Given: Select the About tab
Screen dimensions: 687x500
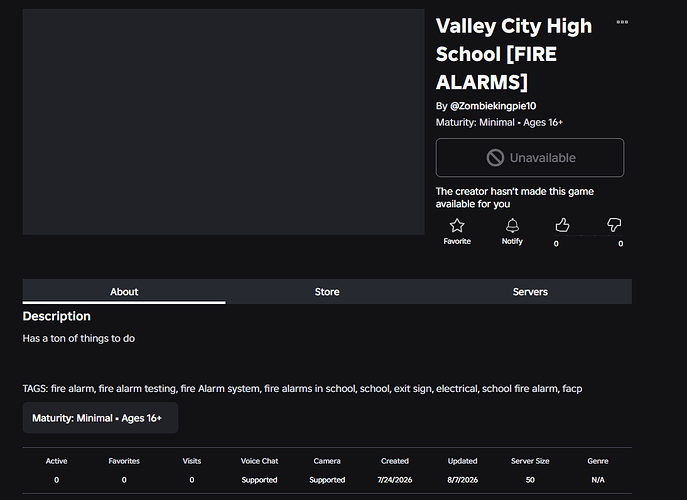Looking at the screenshot, I should click(124, 291).
